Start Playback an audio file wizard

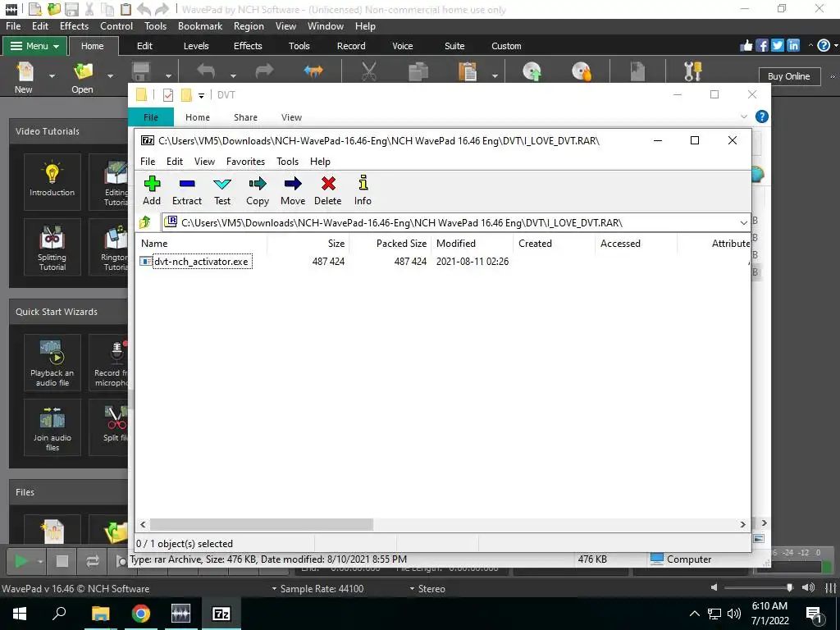pyautogui.click(x=52, y=362)
